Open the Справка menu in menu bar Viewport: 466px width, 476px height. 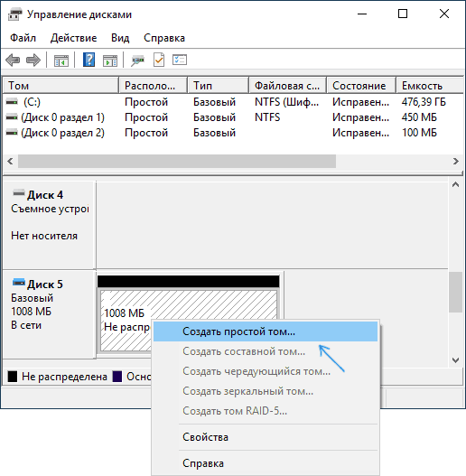(164, 38)
